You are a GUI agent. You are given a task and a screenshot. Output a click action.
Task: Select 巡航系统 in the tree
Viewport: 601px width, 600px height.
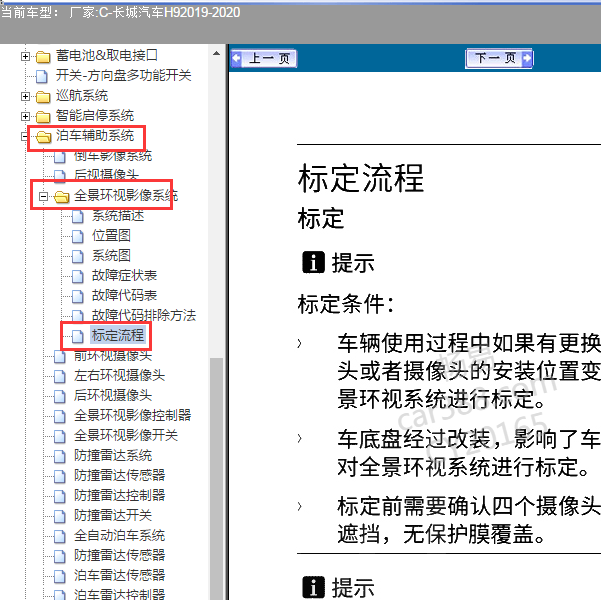82,95
